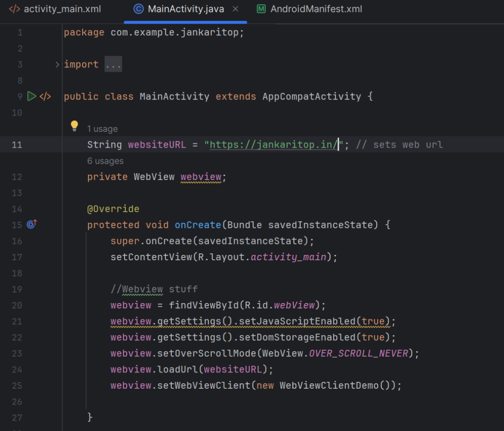The image size is (504, 431).
Task: Switch to the activity_main.xml tab
Action: tap(55, 9)
